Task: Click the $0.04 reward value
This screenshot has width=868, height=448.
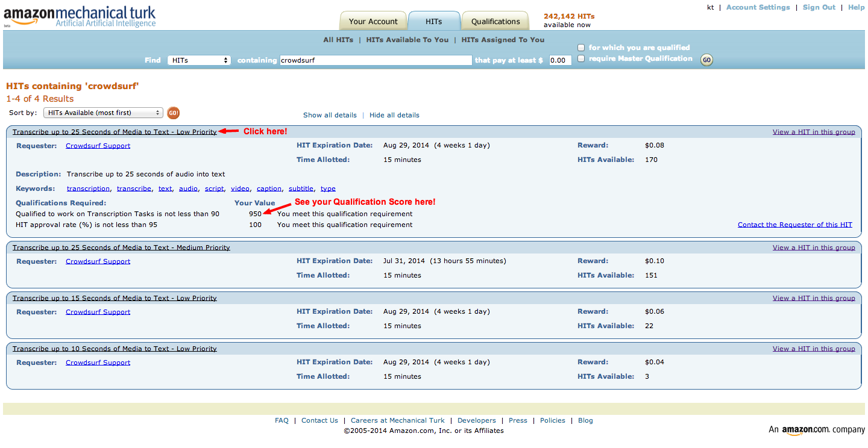Action: (x=655, y=362)
